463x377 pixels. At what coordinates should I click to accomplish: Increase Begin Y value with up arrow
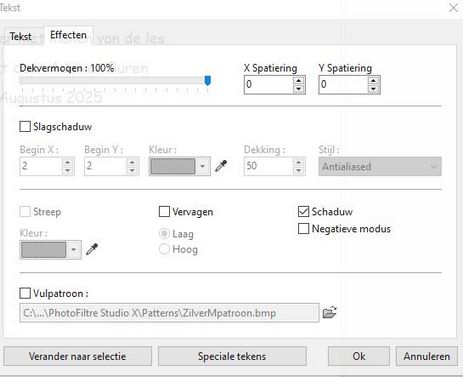[132, 162]
